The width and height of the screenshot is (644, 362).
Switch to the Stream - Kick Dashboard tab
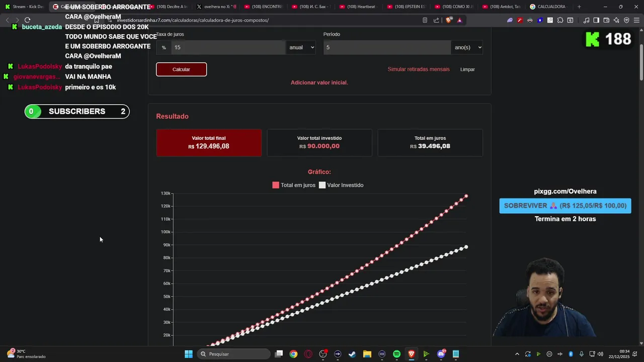pyautogui.click(x=24, y=7)
